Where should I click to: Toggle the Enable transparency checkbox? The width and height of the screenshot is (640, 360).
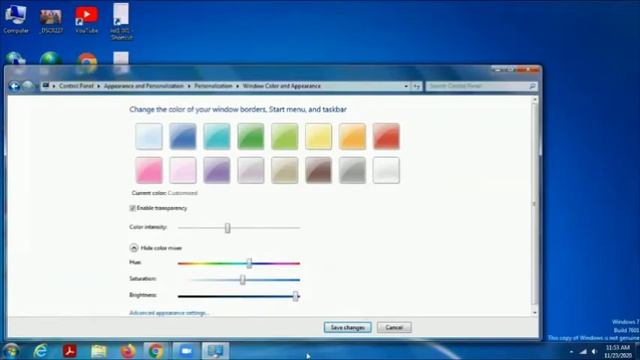pyautogui.click(x=133, y=208)
